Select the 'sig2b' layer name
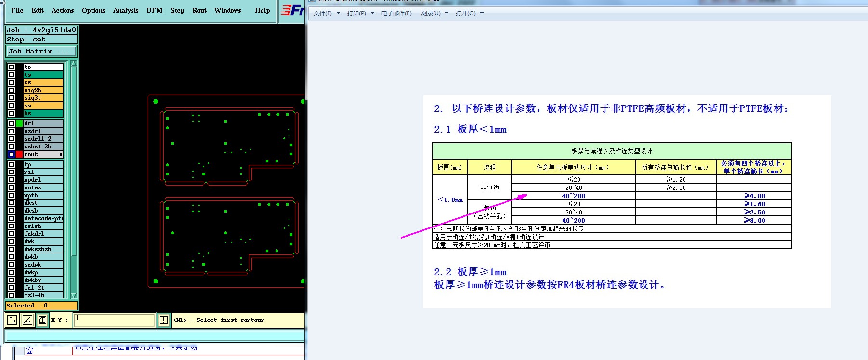The width and height of the screenshot is (868, 360). (43, 90)
